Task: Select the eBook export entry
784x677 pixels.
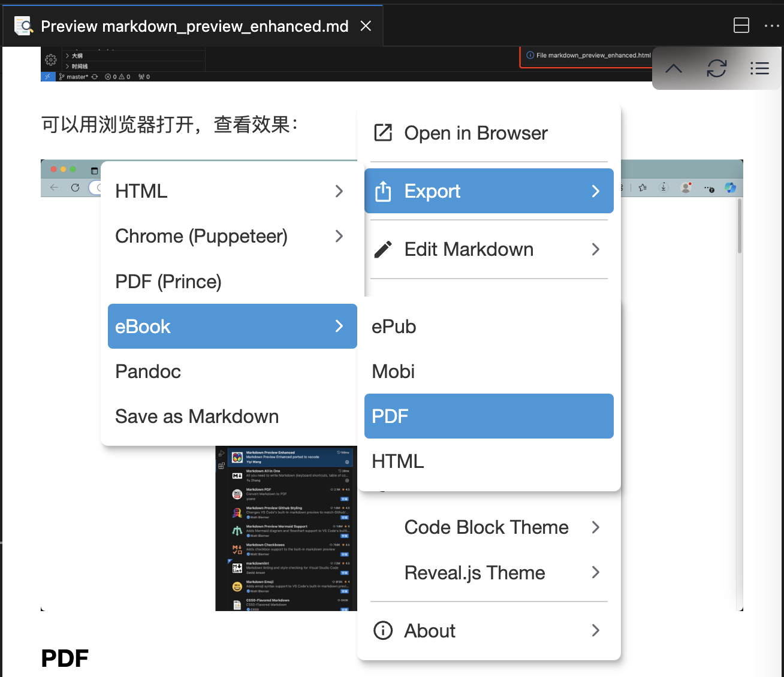Action: 233,326
